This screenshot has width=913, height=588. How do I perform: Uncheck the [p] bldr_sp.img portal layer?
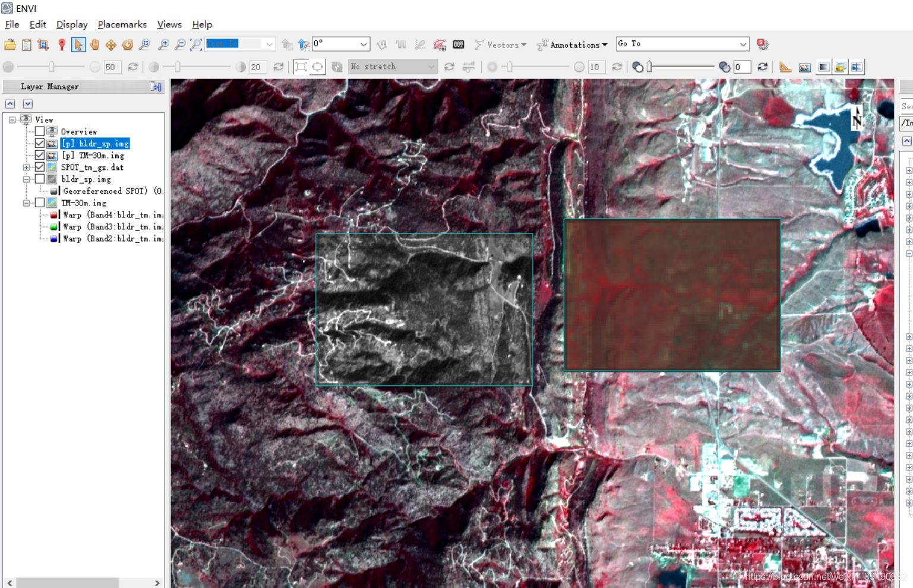[40, 143]
